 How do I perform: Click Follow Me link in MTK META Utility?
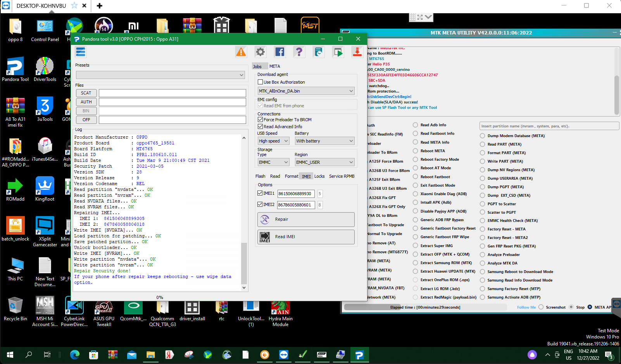(526, 307)
